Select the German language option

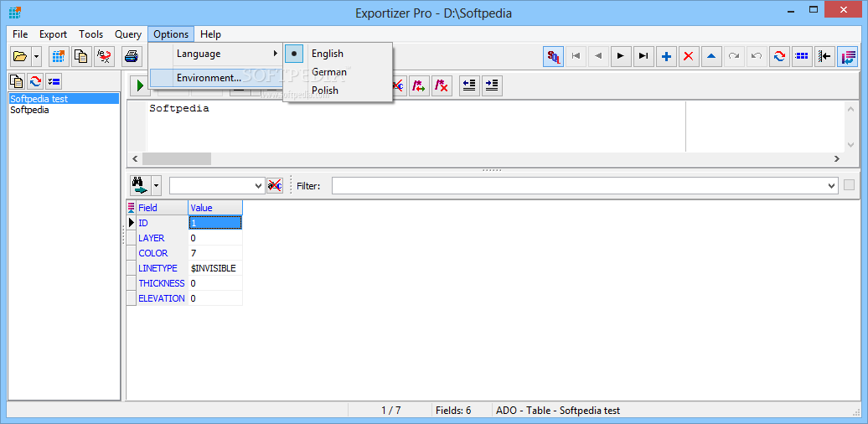338,72
